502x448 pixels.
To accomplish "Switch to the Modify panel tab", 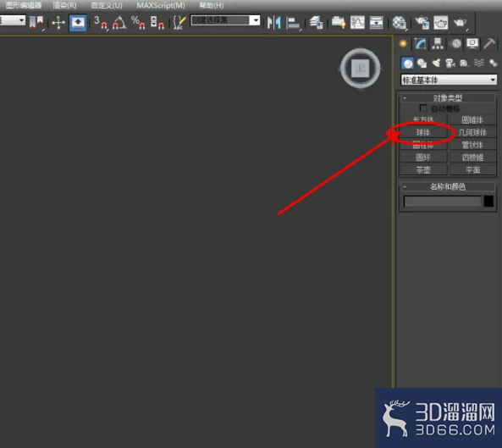I will (x=421, y=43).
